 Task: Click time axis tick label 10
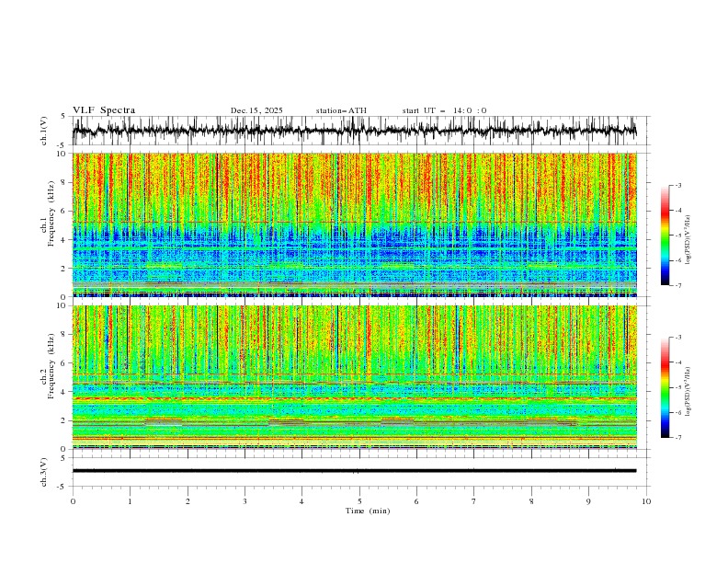pos(646,501)
